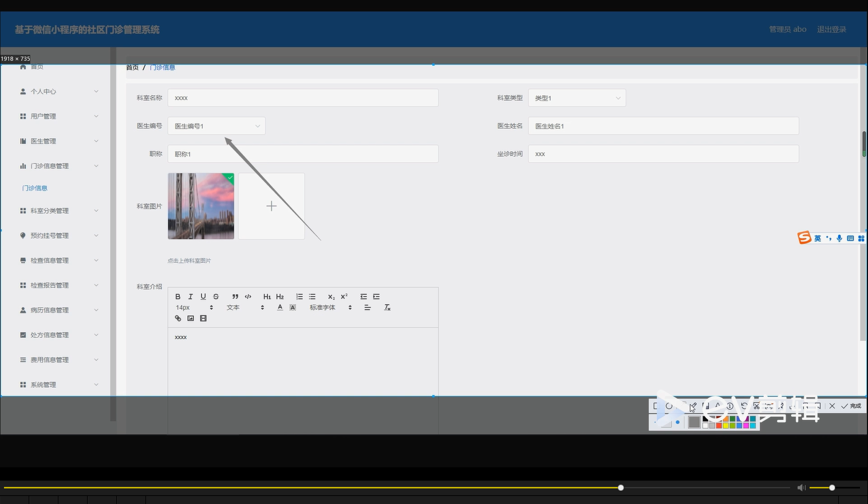The image size is (868, 504).
Task: Apply subscript formatting
Action: click(x=331, y=297)
